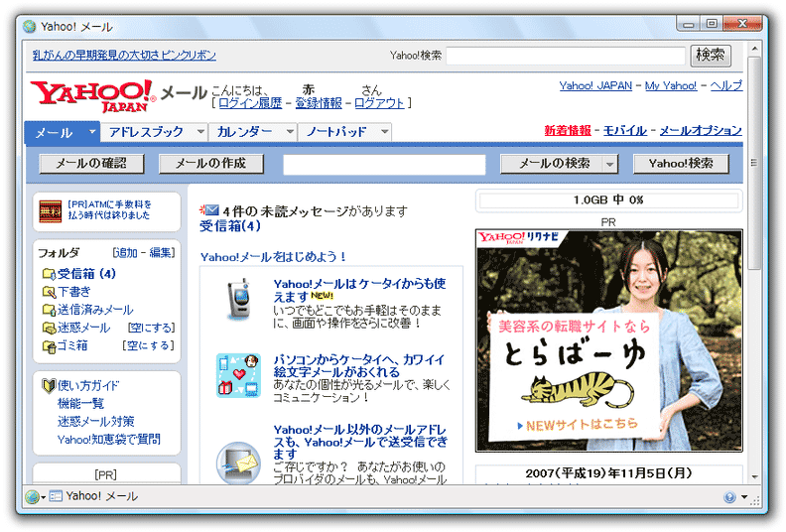This screenshot has width=786, height=532.
Task: Click the emoji mail illustration icon
Action: pos(238,375)
